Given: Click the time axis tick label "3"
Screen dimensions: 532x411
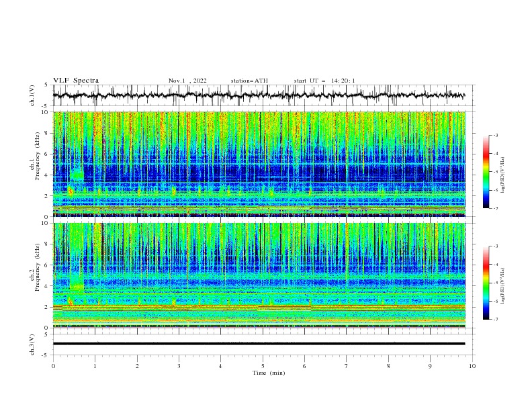Looking at the screenshot, I should [179, 366].
